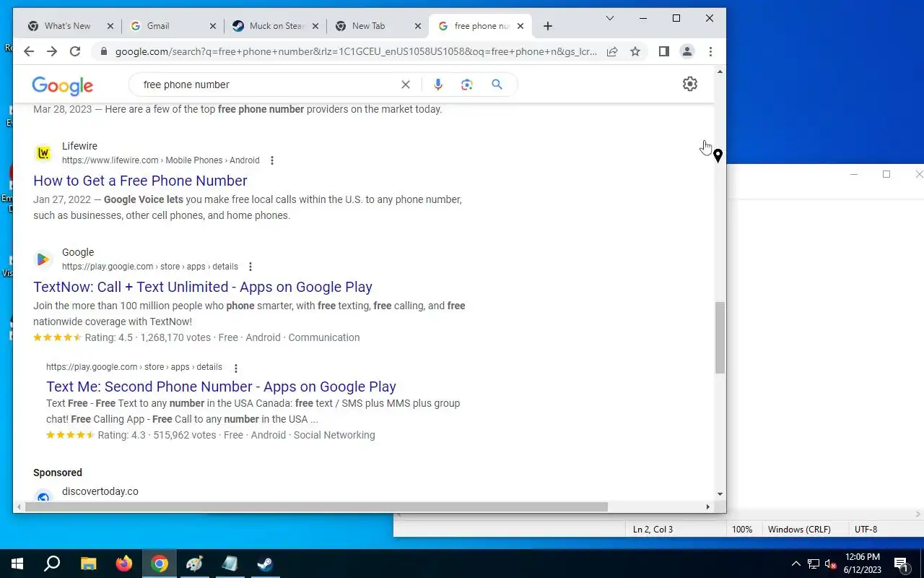Screen dimensions: 924x578
Task: Open the Windows Start menu
Action: coord(17,564)
